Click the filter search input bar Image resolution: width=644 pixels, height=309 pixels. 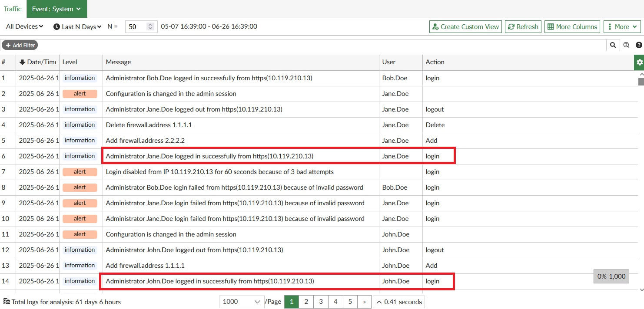(322, 45)
